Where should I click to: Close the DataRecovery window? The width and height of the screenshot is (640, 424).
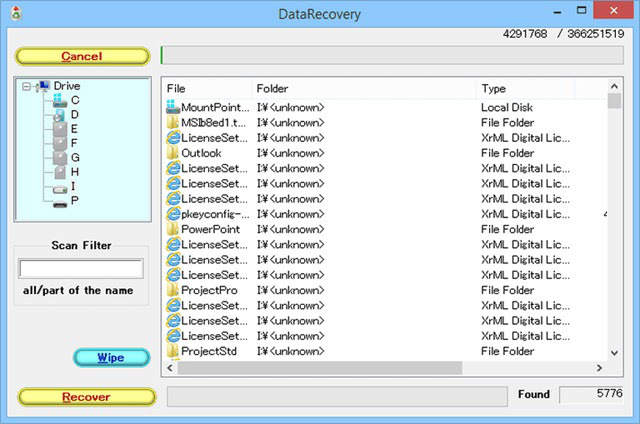[613, 10]
